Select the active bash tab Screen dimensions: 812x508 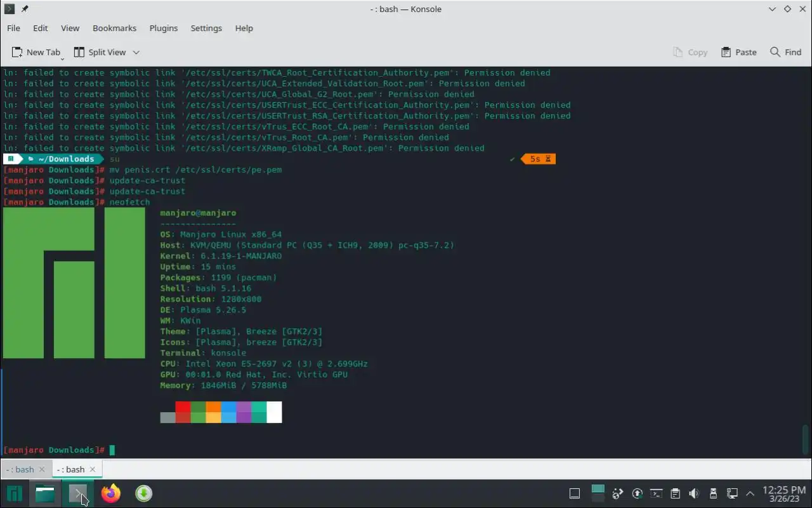click(x=70, y=469)
